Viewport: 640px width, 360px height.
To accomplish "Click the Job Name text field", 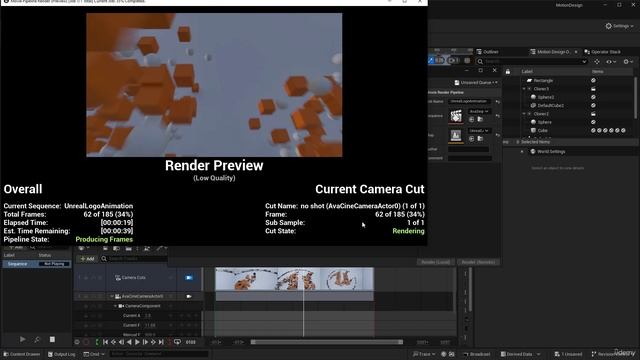I will click(x=469, y=101).
